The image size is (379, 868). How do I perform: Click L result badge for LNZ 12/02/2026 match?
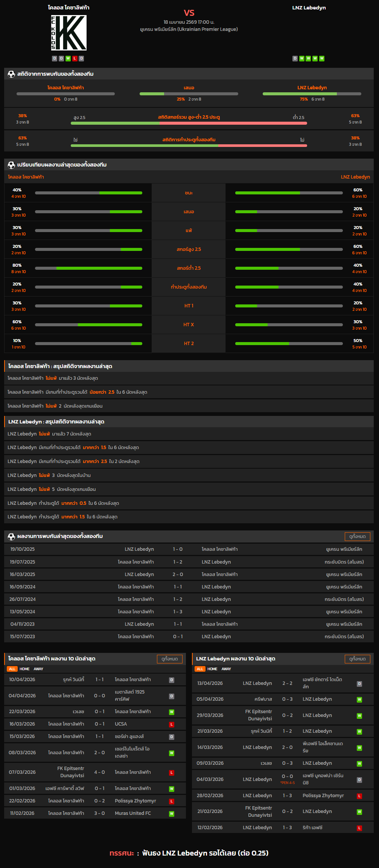click(359, 828)
